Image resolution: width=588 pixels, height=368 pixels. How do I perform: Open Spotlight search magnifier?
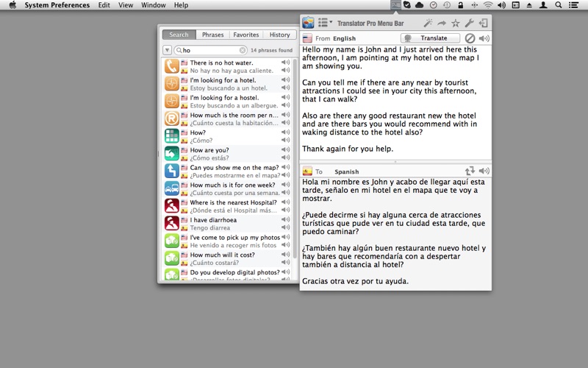[x=559, y=5]
